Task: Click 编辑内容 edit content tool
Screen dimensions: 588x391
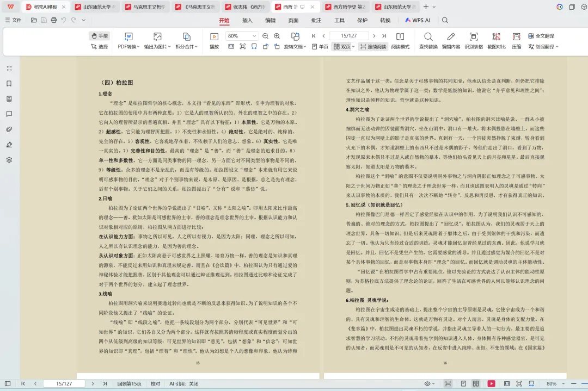Action: pos(451,40)
